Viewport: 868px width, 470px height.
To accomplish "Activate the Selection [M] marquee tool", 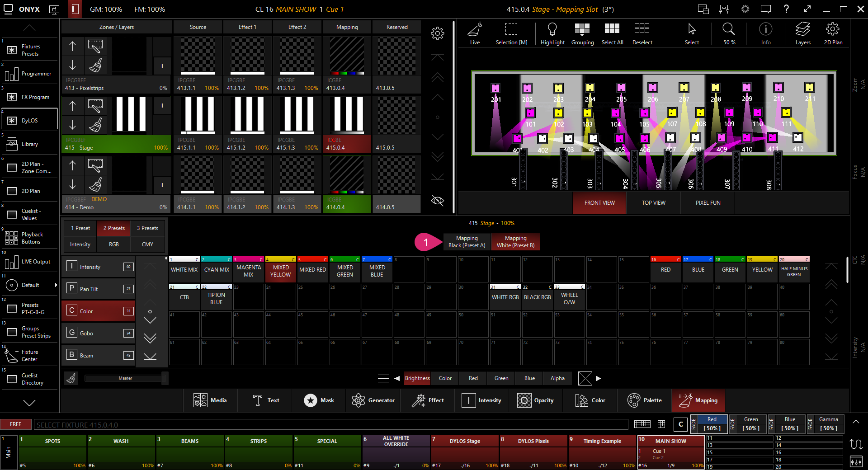I will coord(511,34).
